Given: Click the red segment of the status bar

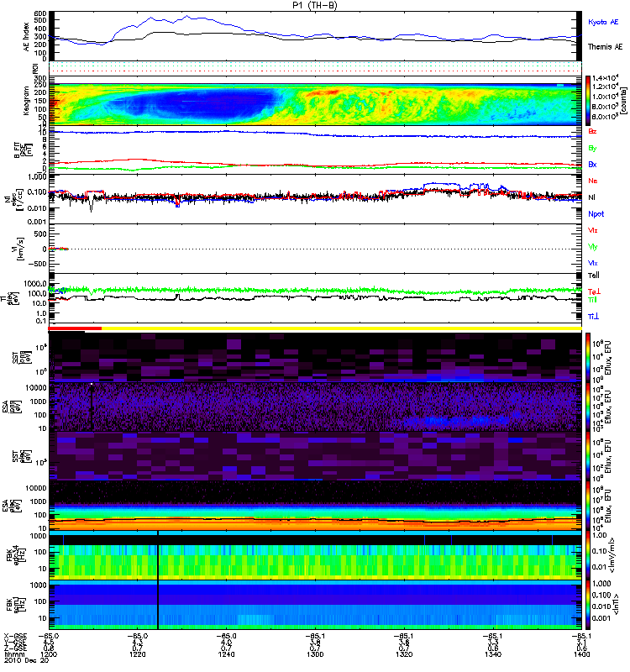Looking at the screenshot, I should (75, 328).
